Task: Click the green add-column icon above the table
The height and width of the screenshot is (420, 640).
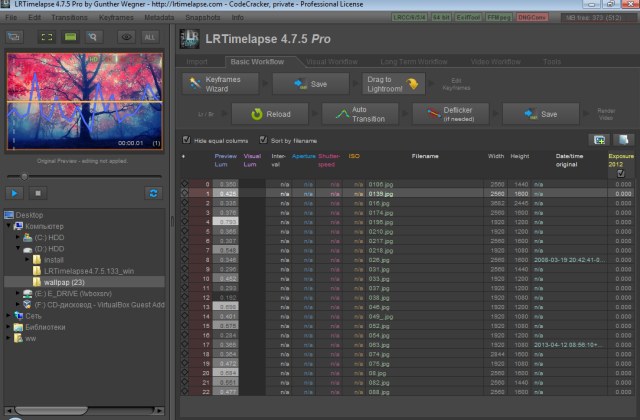Action: (599, 140)
